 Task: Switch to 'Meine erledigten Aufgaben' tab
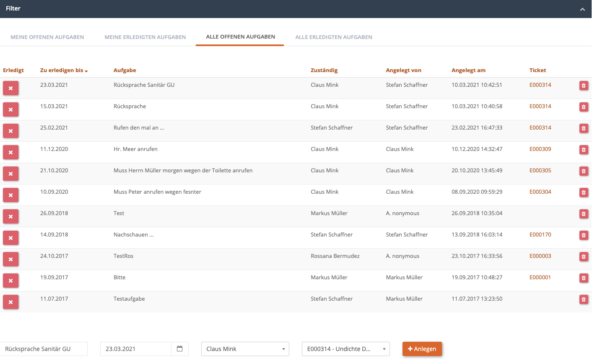click(x=145, y=37)
